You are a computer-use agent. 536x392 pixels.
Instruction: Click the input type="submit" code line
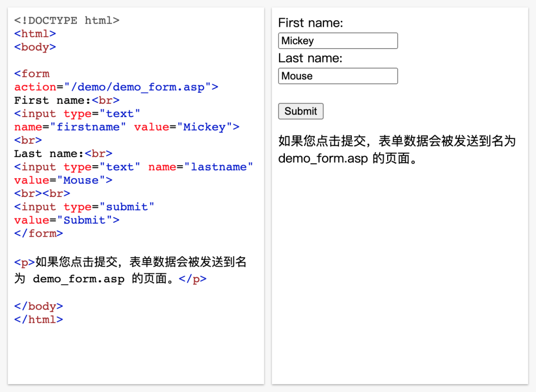[x=84, y=207]
